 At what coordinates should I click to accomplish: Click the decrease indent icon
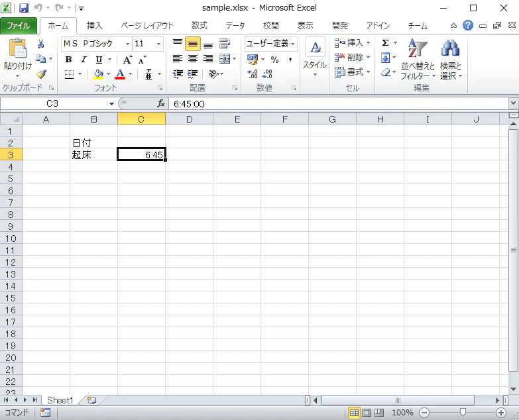[x=178, y=74]
